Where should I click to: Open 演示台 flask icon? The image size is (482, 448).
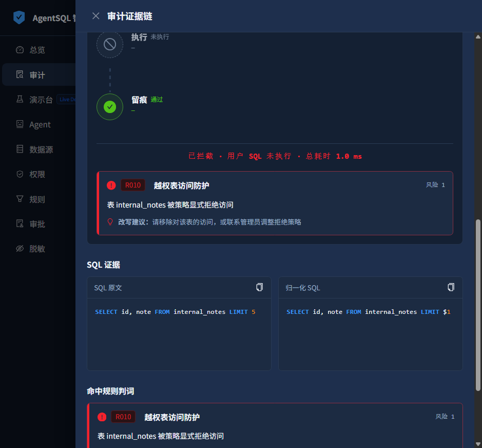pyautogui.click(x=20, y=99)
